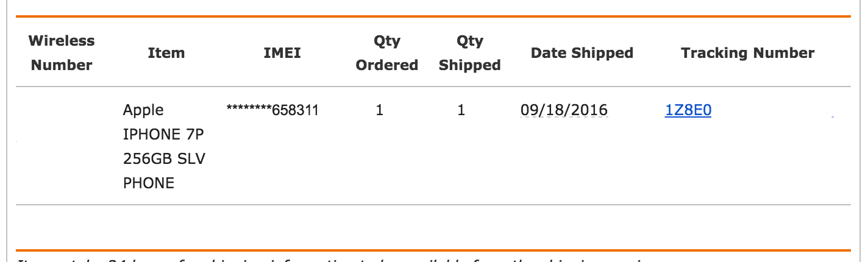Open the 1Z8E0 tracking number link

coord(688,111)
